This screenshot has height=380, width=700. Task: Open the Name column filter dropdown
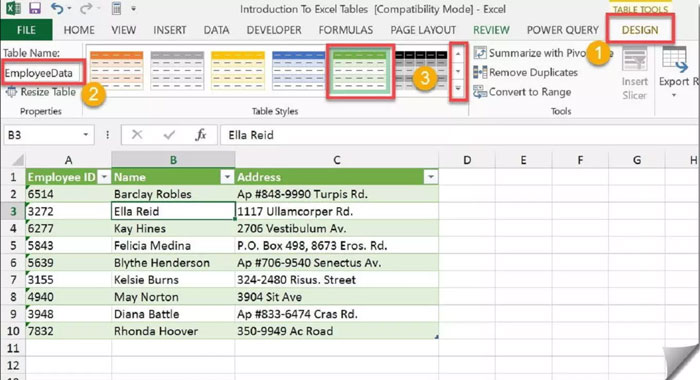(227, 177)
